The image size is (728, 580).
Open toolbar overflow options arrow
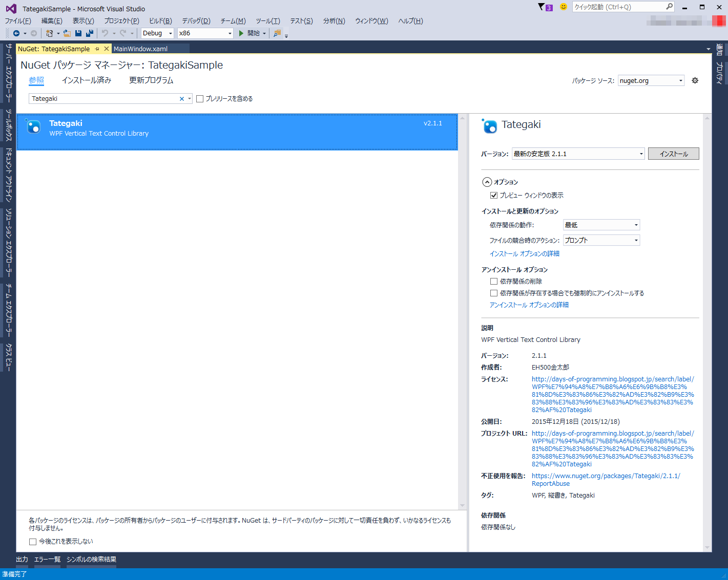(x=286, y=35)
